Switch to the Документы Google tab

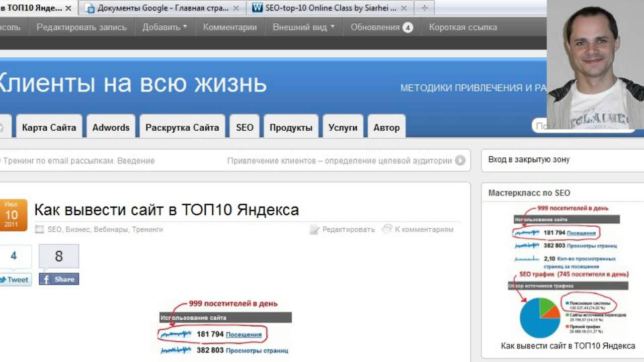point(163,8)
